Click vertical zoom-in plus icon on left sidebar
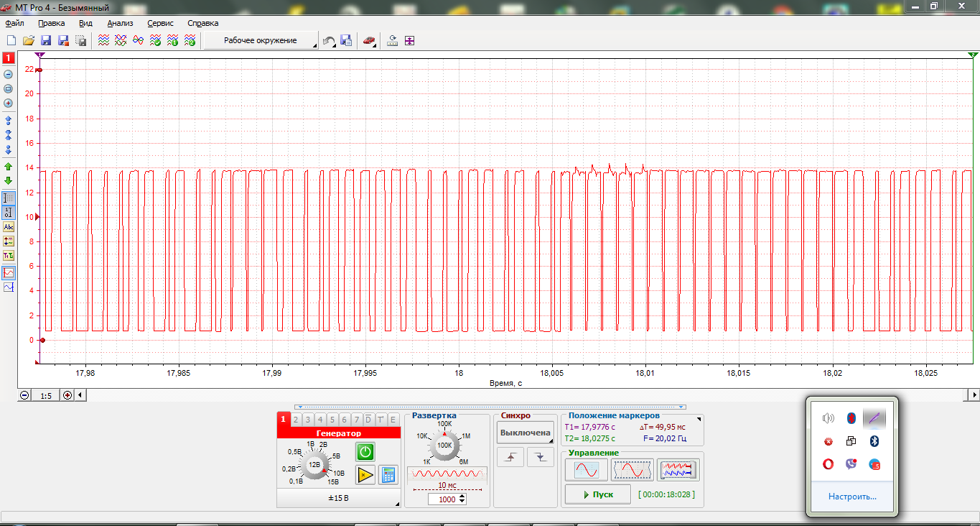Viewport: 980px width, 526px height. click(9, 103)
